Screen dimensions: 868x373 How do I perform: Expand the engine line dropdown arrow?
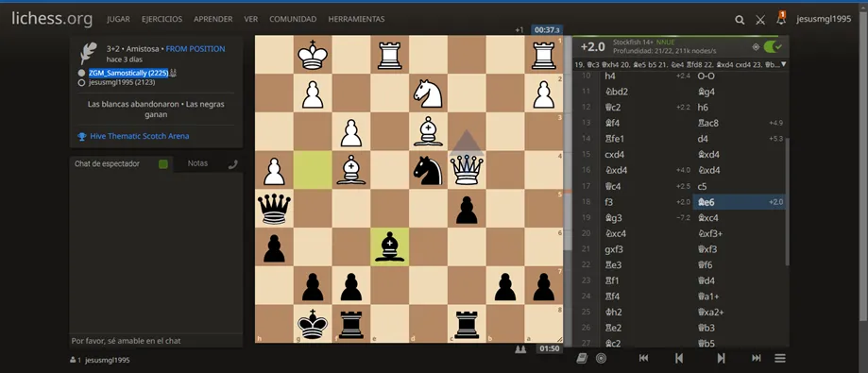(783, 65)
